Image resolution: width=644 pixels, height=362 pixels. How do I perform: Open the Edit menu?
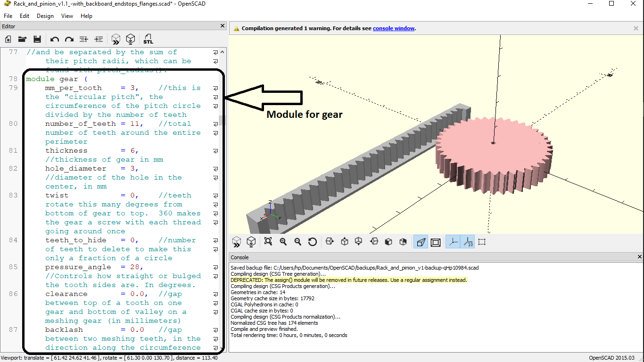point(25,16)
